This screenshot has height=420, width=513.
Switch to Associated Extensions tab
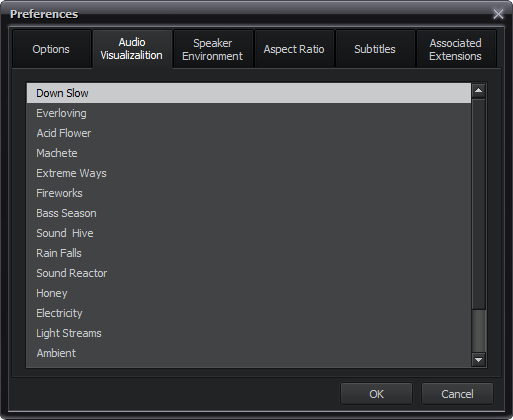(x=456, y=49)
